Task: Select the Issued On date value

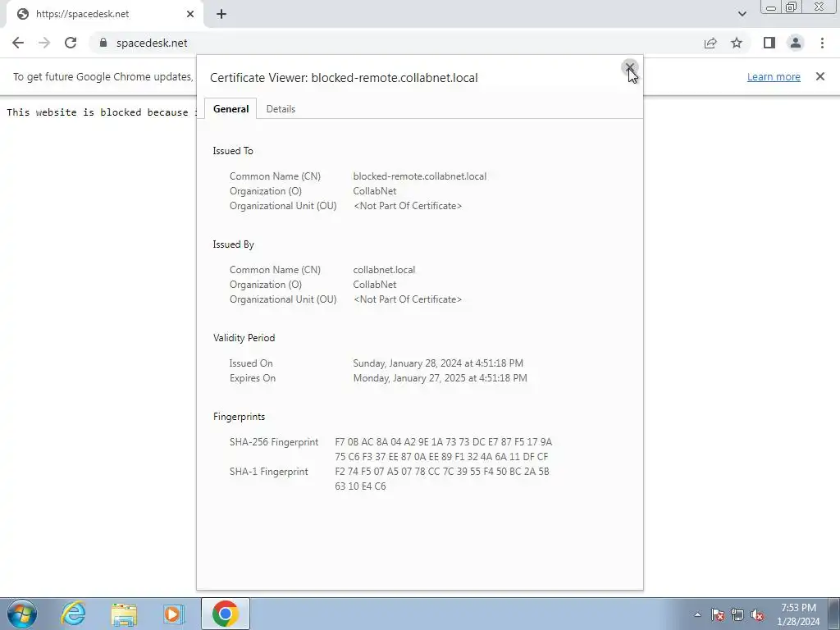Action: (x=438, y=363)
